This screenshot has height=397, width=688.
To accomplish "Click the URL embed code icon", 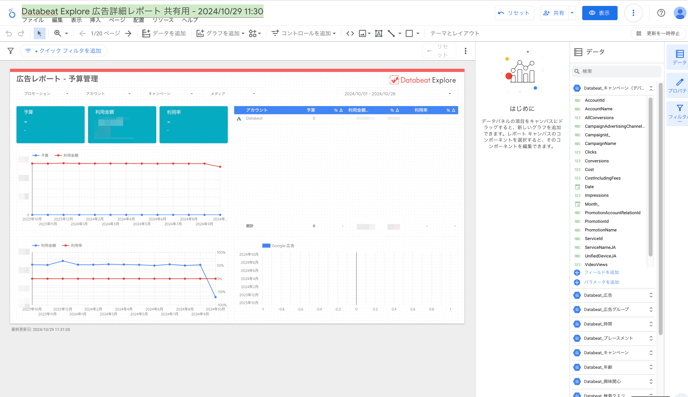I will [350, 33].
